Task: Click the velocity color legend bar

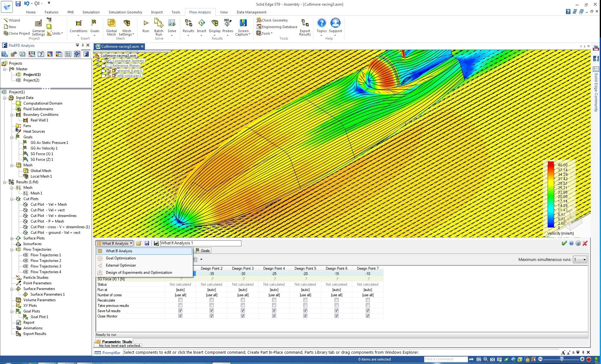Action: (550, 194)
